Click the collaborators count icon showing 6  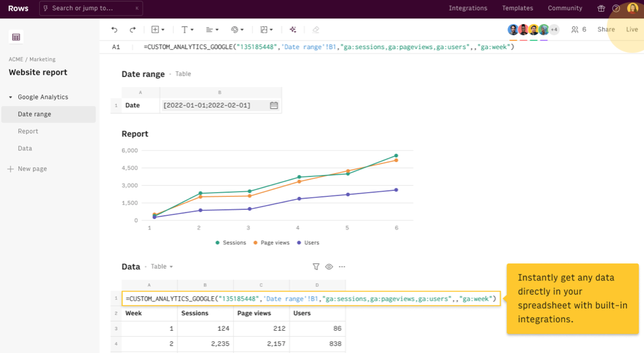[579, 29]
